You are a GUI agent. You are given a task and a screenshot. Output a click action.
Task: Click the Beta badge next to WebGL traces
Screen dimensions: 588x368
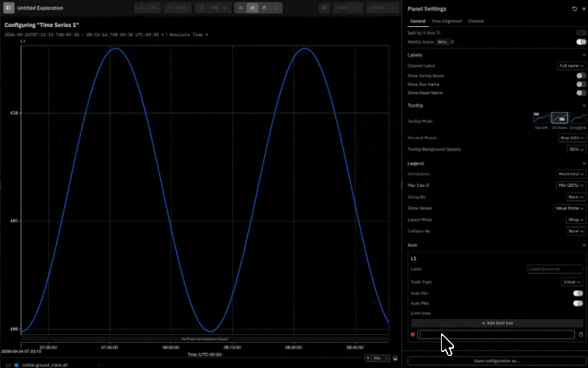pyautogui.click(x=443, y=42)
